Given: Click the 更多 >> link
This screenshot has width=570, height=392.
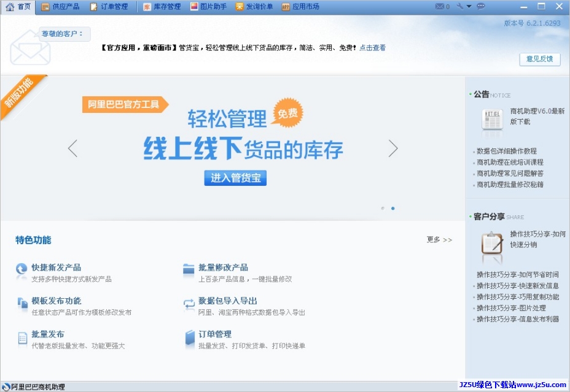Looking at the screenshot, I should pyautogui.click(x=439, y=239).
